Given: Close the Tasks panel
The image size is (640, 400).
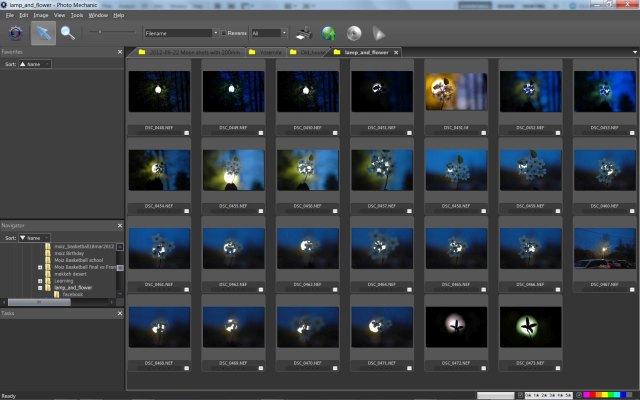Looking at the screenshot, I should pos(120,313).
